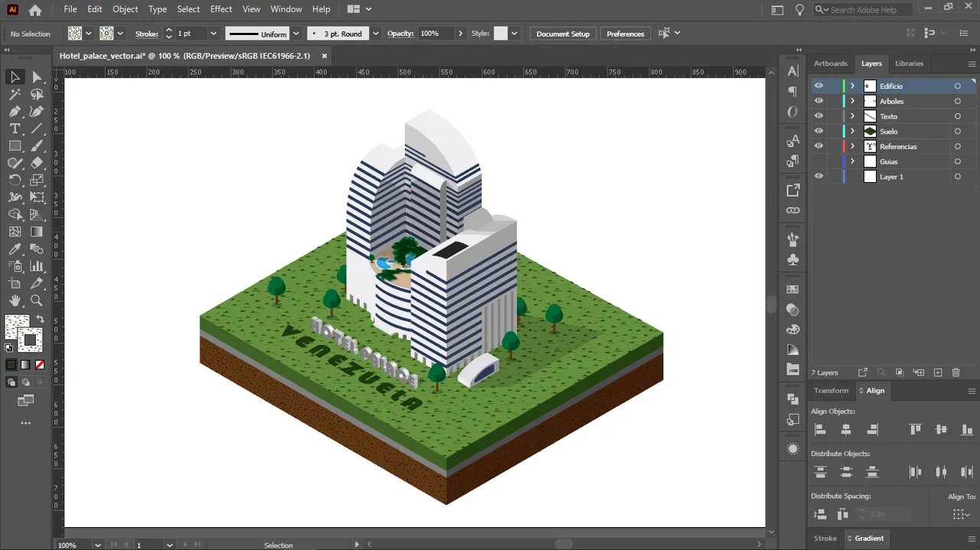
Task: Set paint to None in toolbar
Action: pos(40,365)
